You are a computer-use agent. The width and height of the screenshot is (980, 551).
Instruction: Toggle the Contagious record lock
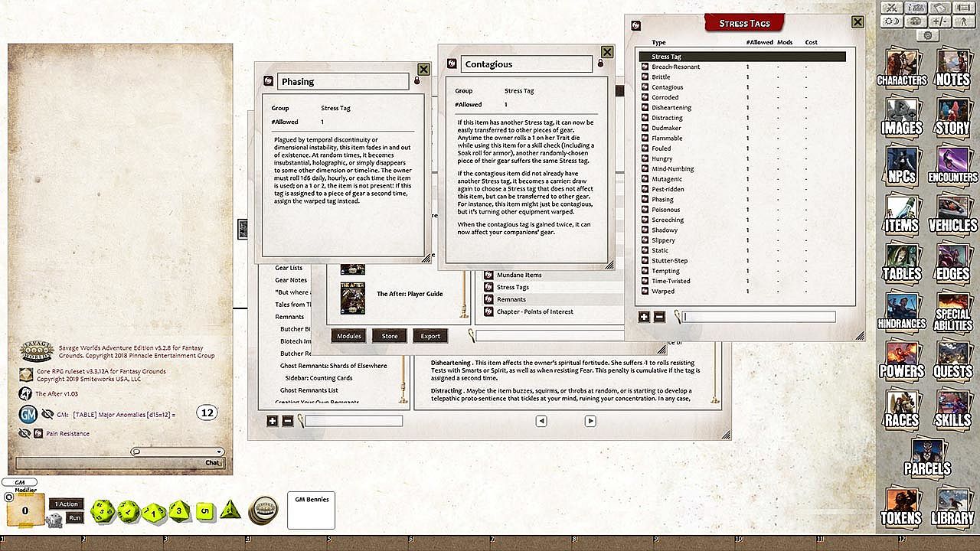pyautogui.click(x=600, y=64)
